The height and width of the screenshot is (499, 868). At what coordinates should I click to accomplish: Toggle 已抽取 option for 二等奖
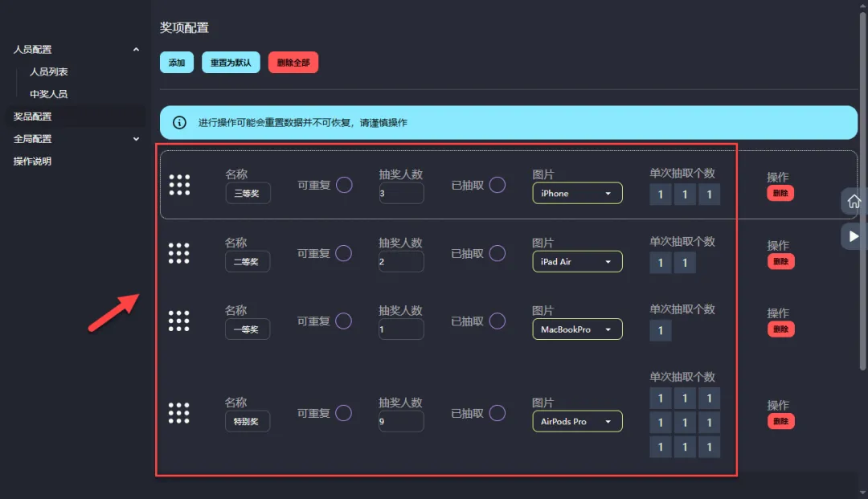497,253
